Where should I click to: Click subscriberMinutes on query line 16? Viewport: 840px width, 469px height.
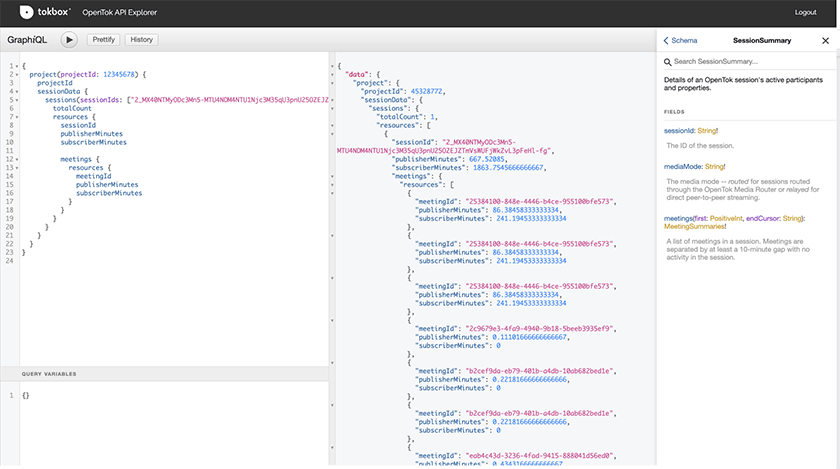click(109, 193)
